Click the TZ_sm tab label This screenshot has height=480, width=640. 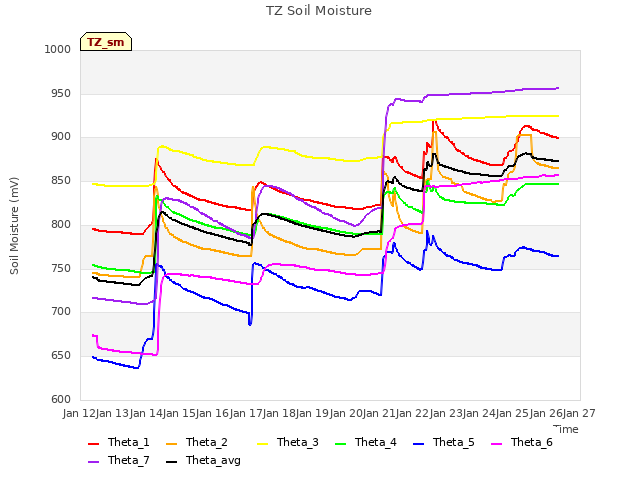click(x=106, y=42)
